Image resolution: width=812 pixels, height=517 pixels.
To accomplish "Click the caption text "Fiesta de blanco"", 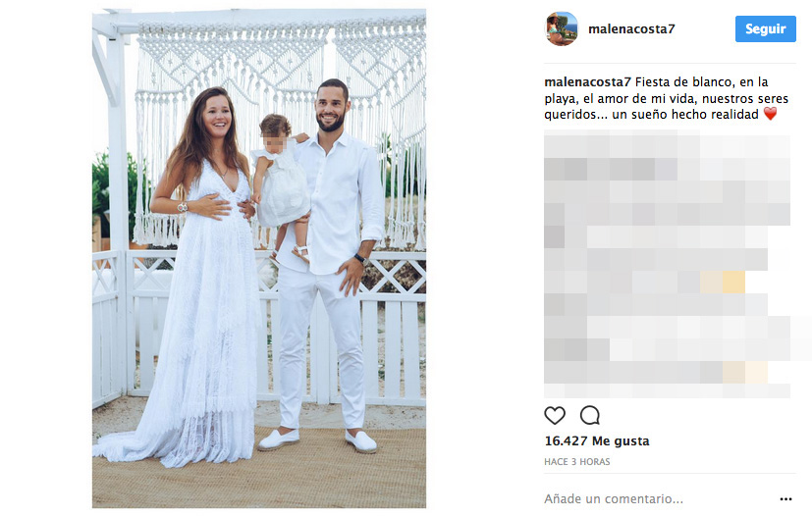I will [x=676, y=81].
